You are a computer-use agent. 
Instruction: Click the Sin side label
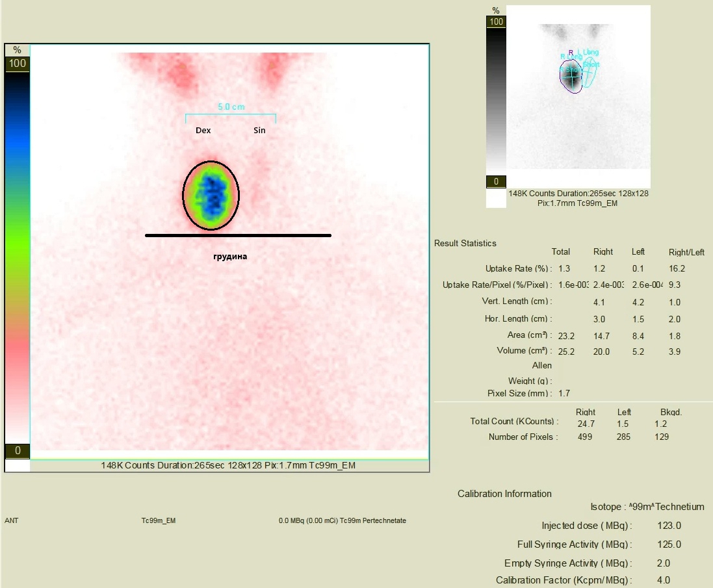pos(259,131)
